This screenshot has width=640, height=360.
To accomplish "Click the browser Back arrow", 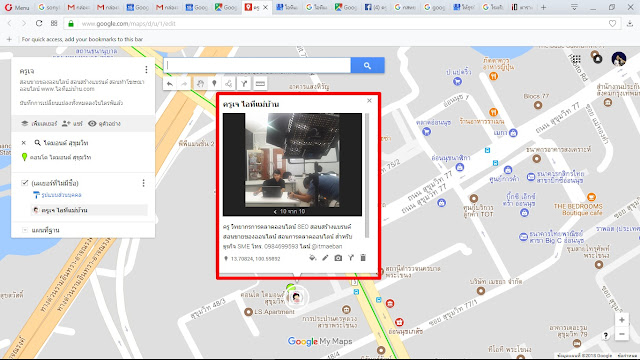I will point(9,23).
